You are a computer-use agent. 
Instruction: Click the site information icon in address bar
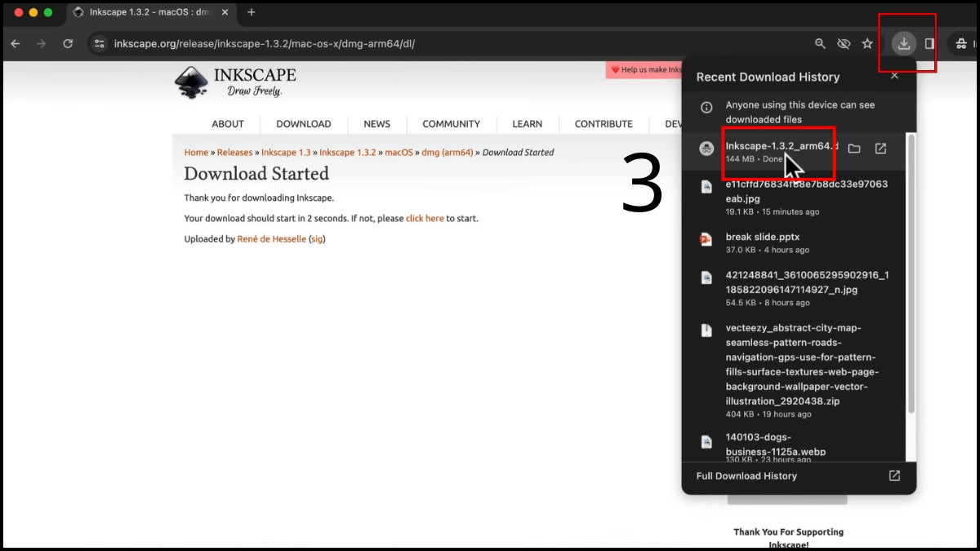click(x=100, y=44)
